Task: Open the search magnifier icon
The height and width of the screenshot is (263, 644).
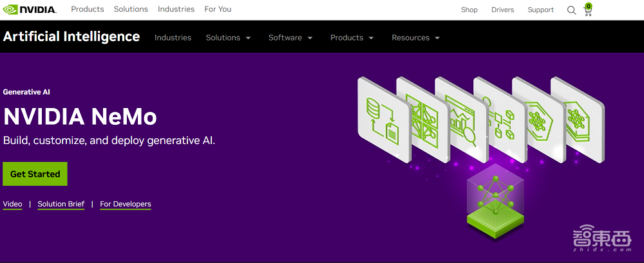Action: click(x=571, y=10)
